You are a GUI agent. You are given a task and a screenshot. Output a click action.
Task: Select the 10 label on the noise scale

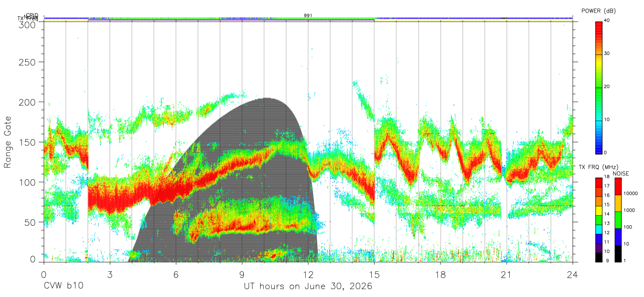point(627,244)
